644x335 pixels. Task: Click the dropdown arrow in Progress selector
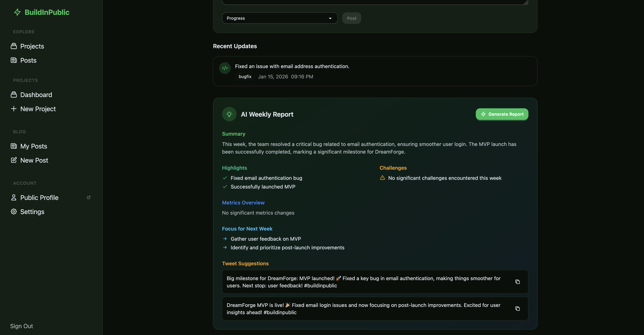click(330, 18)
